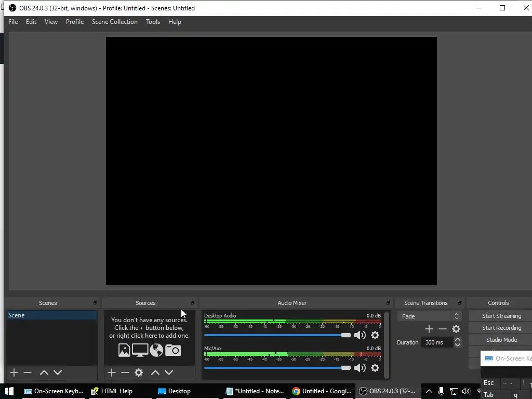Image resolution: width=532 pixels, height=399 pixels.
Task: Open the View menu
Action: [51, 22]
